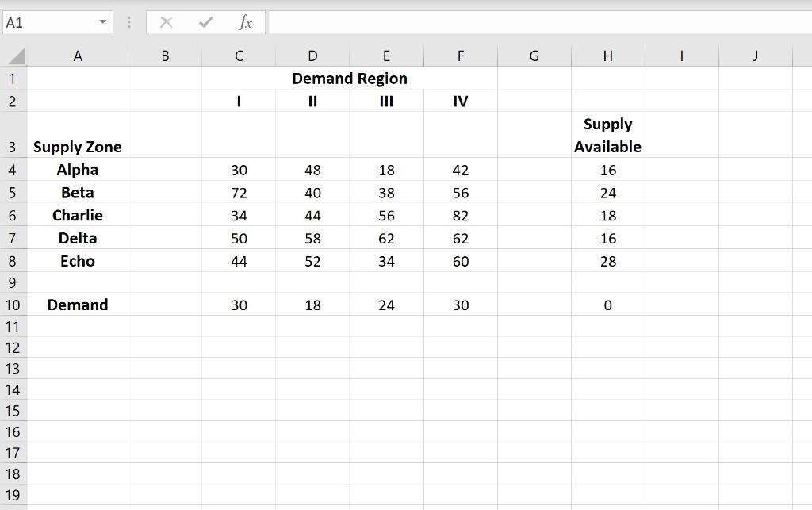
Task: Select the cell containing Demand Region
Action: (x=349, y=79)
